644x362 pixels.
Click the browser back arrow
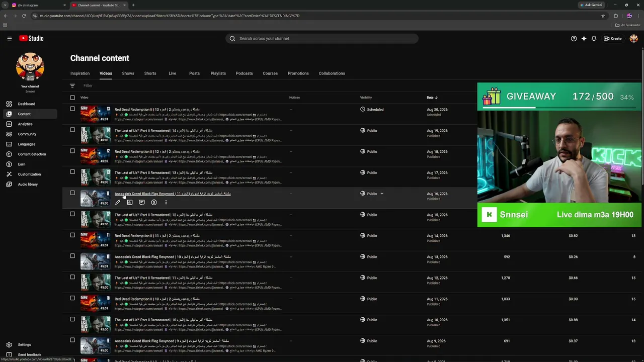coord(6,16)
